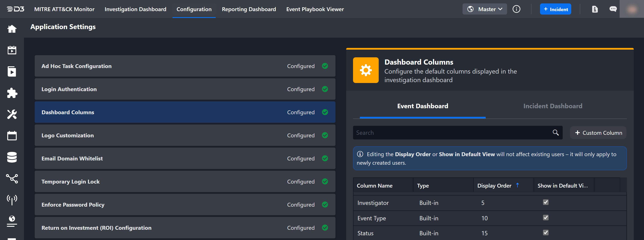Add a Custom Column
The image size is (644, 240).
tap(598, 133)
